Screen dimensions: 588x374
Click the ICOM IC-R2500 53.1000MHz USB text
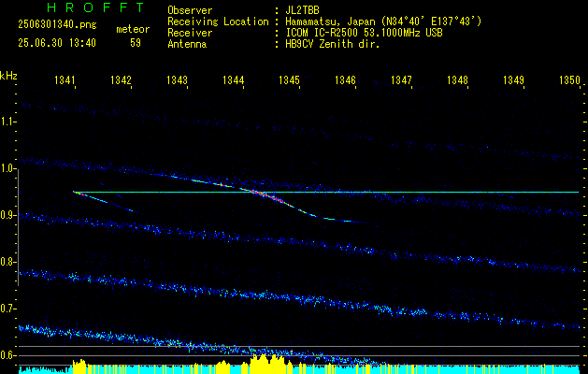pos(364,33)
